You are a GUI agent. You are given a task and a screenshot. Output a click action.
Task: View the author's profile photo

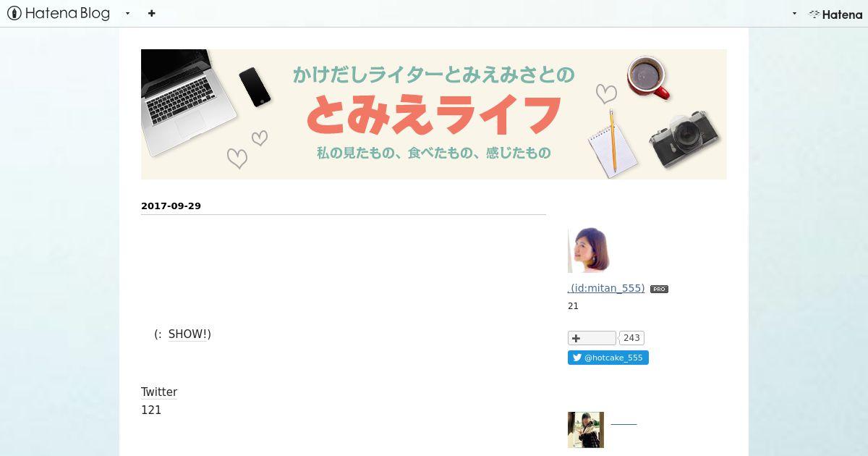(589, 250)
